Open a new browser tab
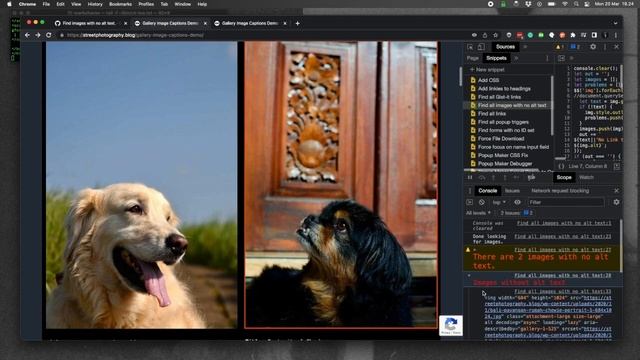Image resolution: width=640 pixels, height=360 pixels. coord(297,23)
